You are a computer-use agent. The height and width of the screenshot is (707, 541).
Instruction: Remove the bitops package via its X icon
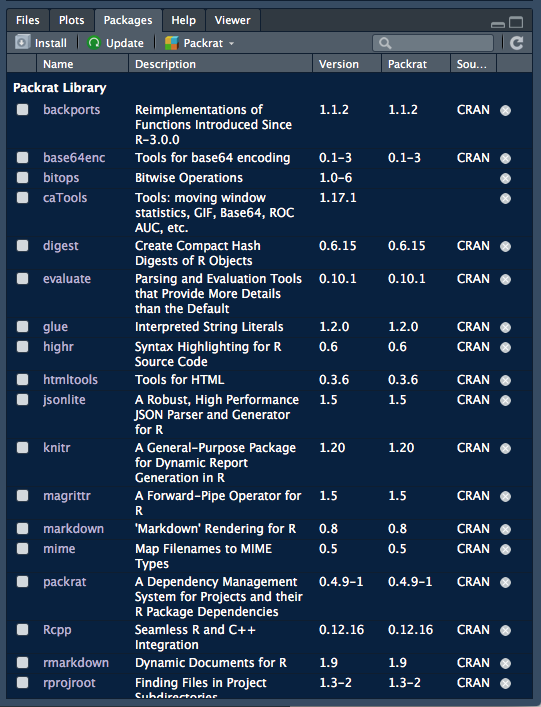tap(505, 179)
